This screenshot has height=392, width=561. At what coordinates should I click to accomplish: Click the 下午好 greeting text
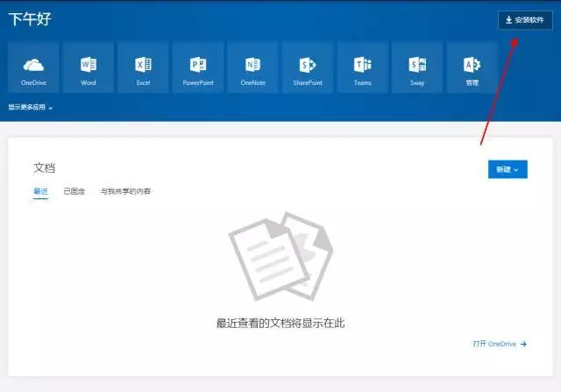click(x=30, y=19)
